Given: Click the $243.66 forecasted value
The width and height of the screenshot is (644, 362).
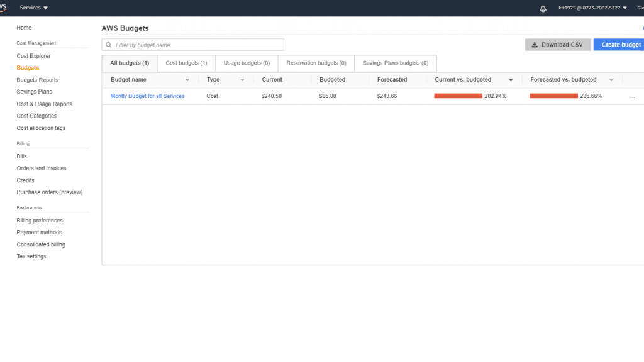Looking at the screenshot, I should pos(387,96).
